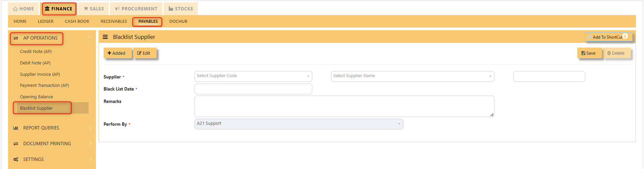Click the Edit button with pencil icon
The height and width of the screenshot is (169, 644).
coord(145,53)
